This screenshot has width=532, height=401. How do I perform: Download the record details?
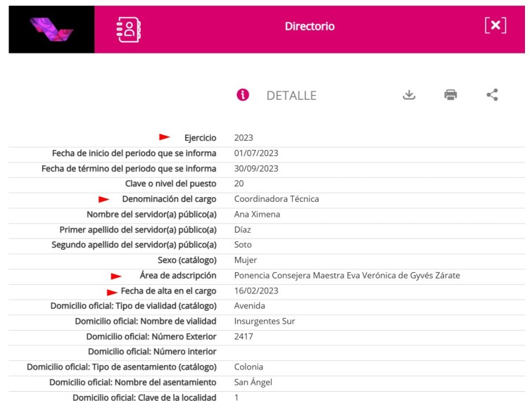pos(409,95)
